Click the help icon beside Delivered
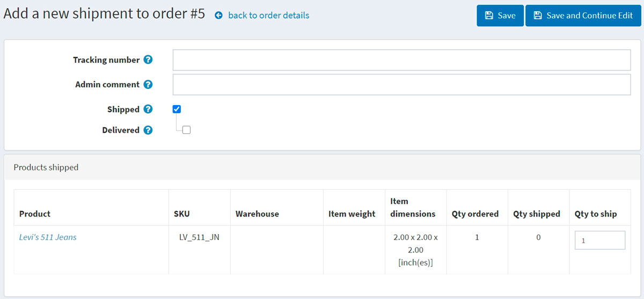The height and width of the screenshot is (299, 644). (148, 130)
